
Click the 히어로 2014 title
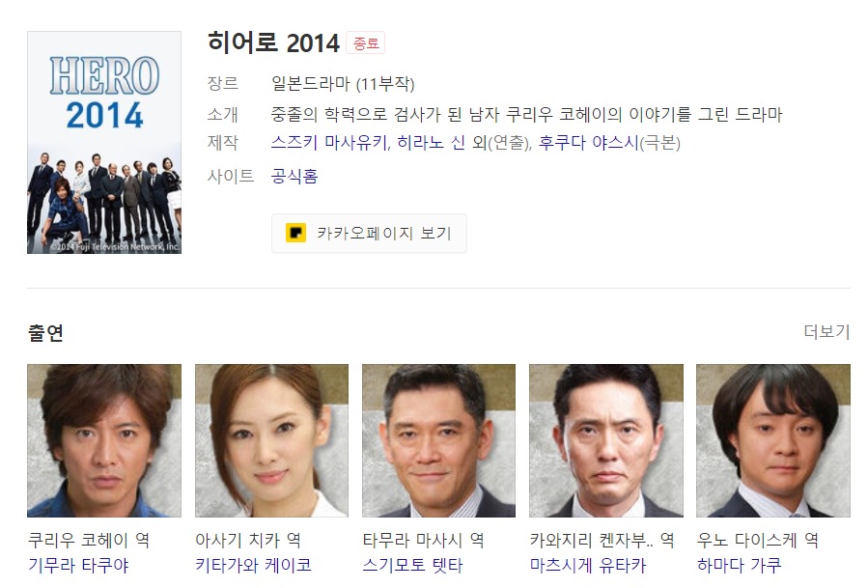273,42
